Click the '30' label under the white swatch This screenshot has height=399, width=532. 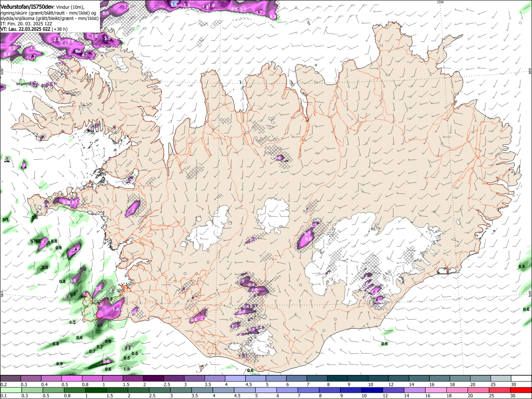[514, 384]
